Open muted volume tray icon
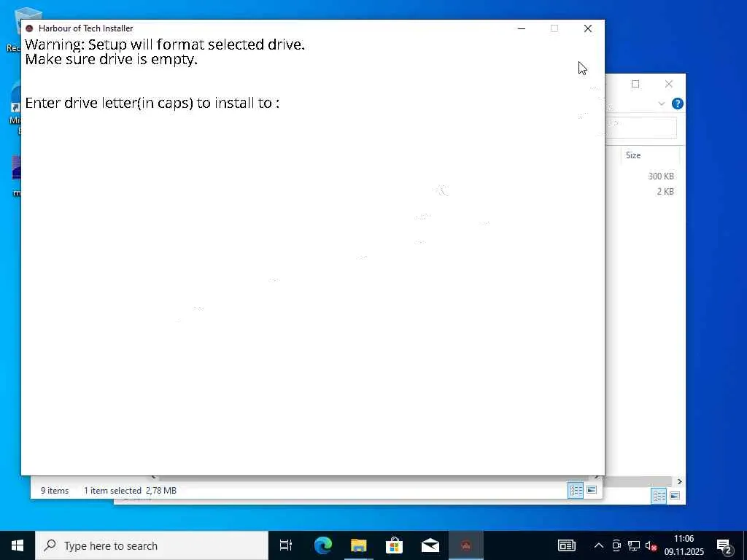 click(x=651, y=545)
